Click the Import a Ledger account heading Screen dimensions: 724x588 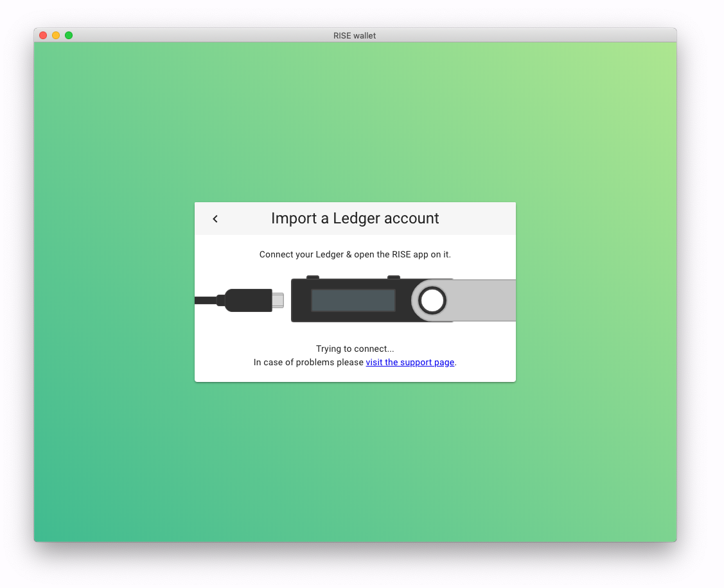[x=355, y=218]
